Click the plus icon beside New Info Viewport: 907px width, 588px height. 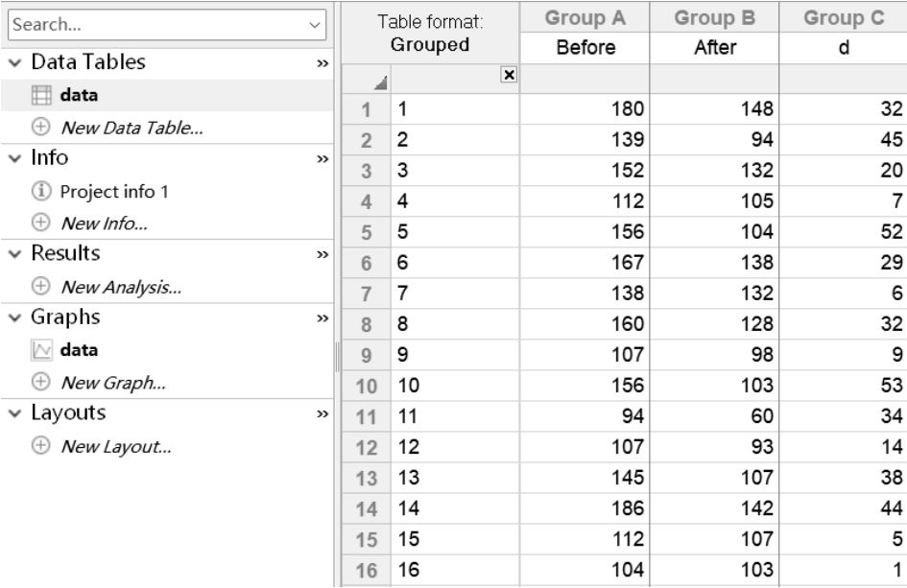pyautogui.click(x=40, y=223)
